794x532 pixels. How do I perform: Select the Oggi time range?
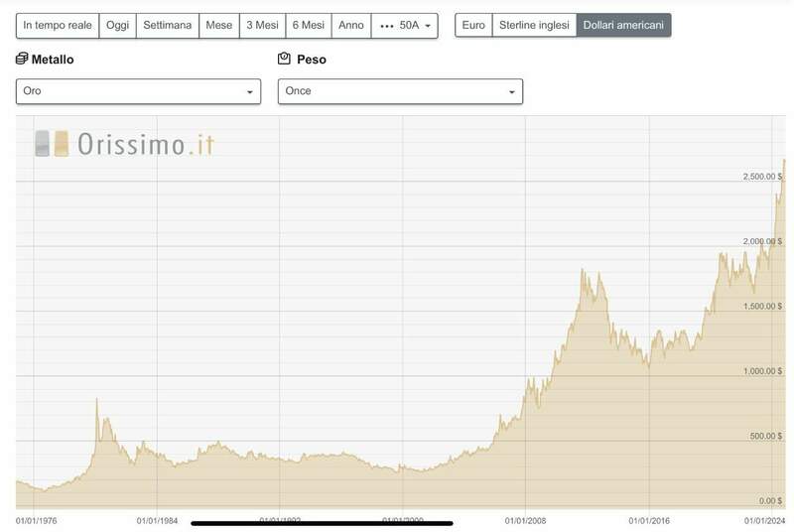117,25
